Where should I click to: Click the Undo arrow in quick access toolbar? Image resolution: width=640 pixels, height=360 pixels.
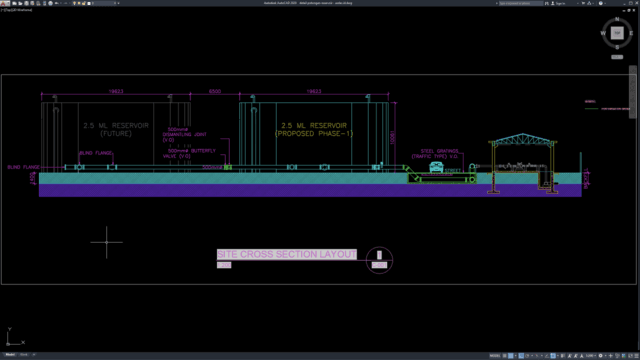(x=56, y=3)
